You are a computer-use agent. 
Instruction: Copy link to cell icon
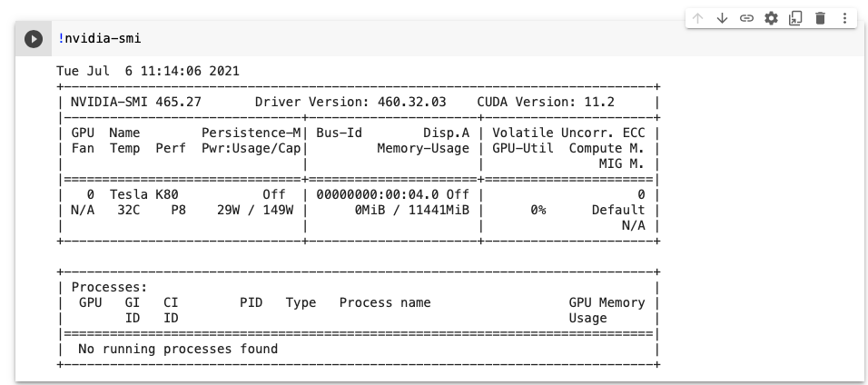[x=746, y=18]
